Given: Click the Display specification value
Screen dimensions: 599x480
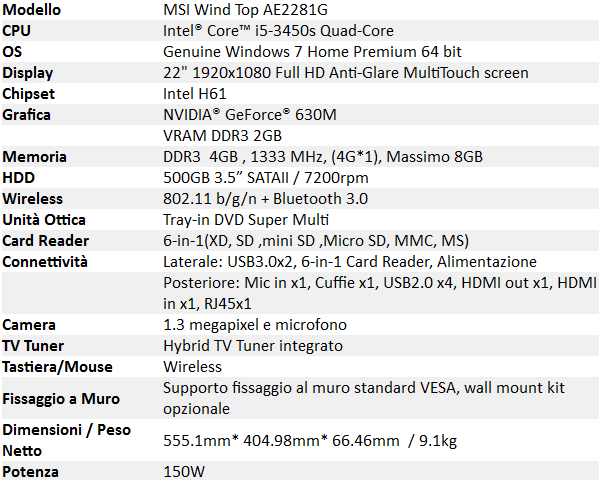Looking at the screenshot, I should coord(346,73).
